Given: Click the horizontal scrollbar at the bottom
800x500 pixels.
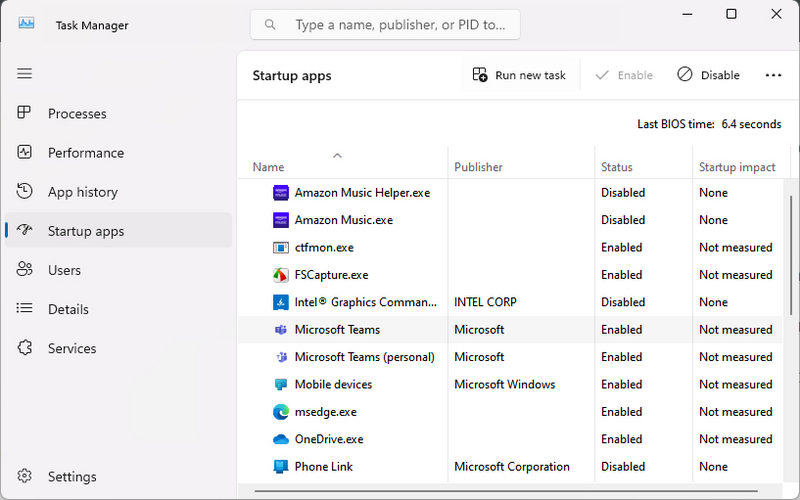Looking at the screenshot, I should [506, 491].
